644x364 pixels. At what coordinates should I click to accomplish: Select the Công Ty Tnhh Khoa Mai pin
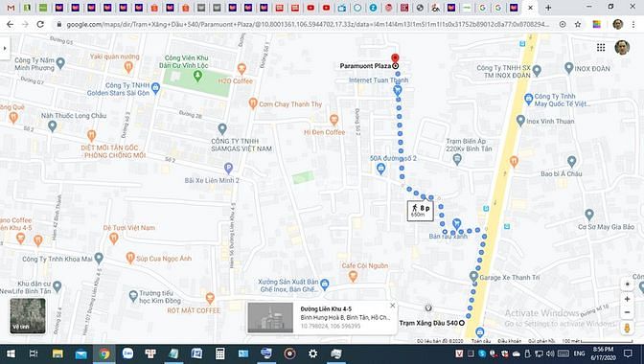[x=99, y=258]
